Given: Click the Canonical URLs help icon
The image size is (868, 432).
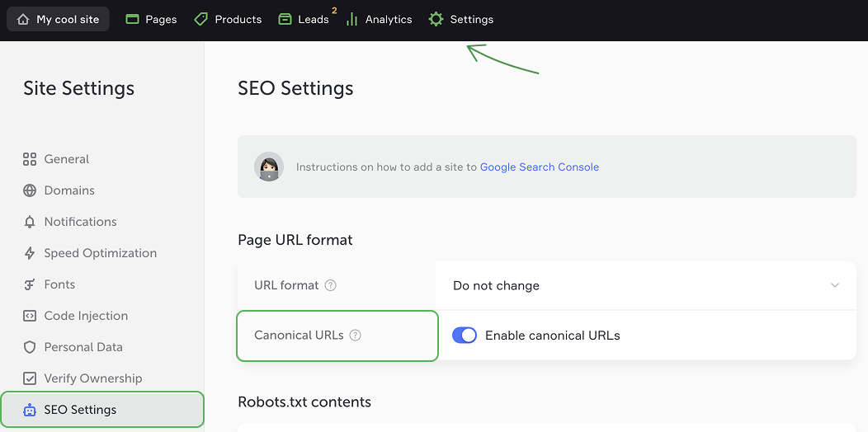Looking at the screenshot, I should coord(356,336).
